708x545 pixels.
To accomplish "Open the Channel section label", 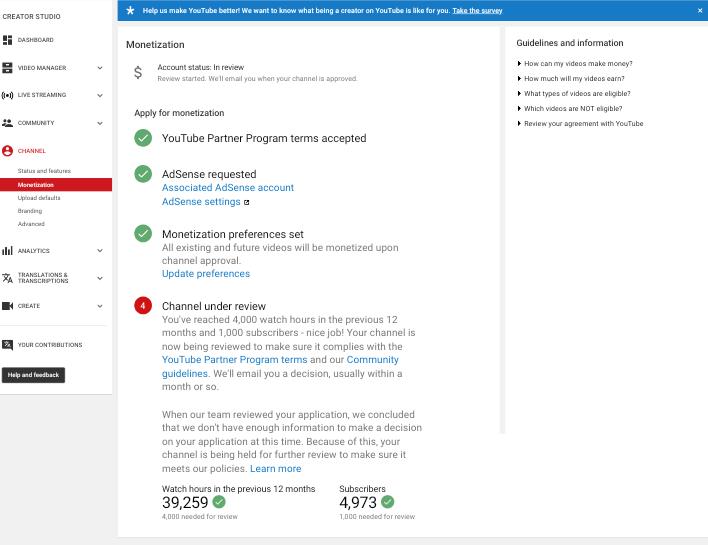I will click(x=32, y=151).
